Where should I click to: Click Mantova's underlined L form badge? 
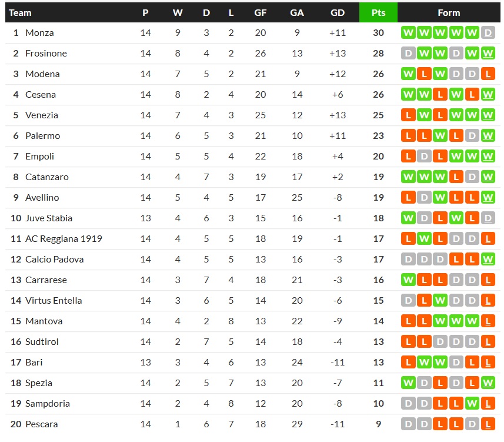coord(488,321)
